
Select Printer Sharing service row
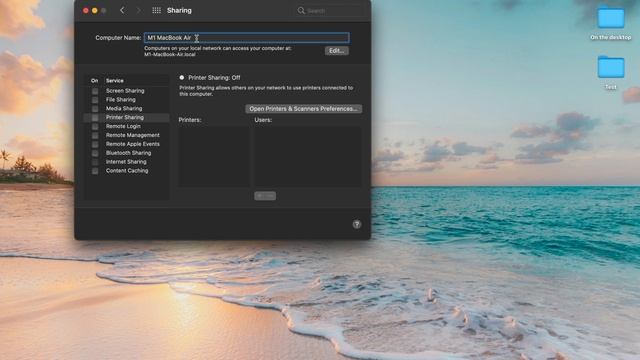coord(126,118)
